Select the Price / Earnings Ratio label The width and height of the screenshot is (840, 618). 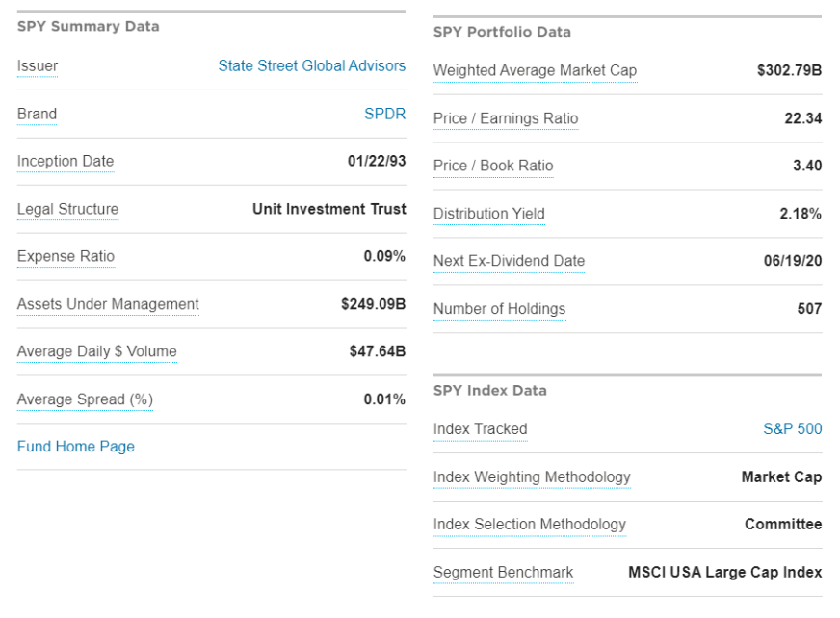[x=506, y=118]
